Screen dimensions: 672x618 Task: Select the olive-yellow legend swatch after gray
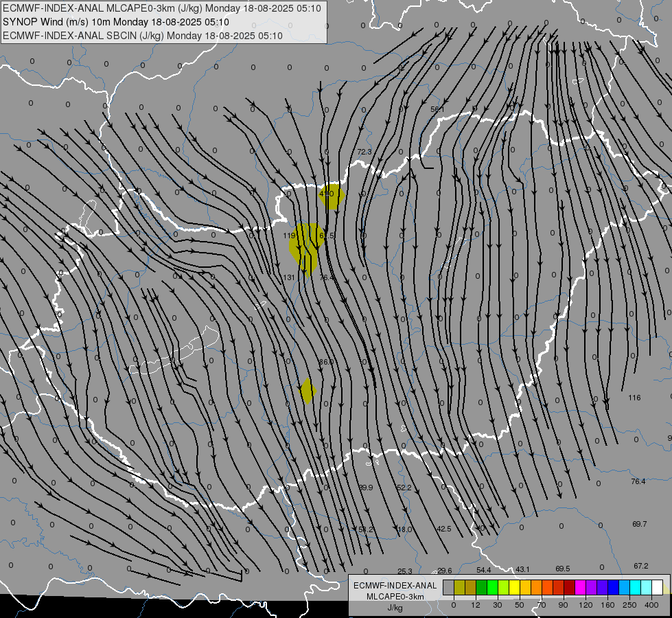coord(459,587)
